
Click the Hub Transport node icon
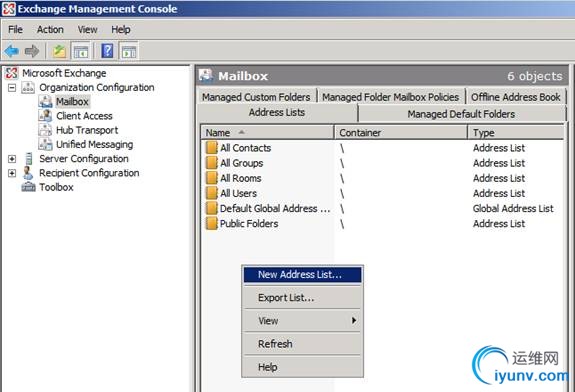pos(45,130)
